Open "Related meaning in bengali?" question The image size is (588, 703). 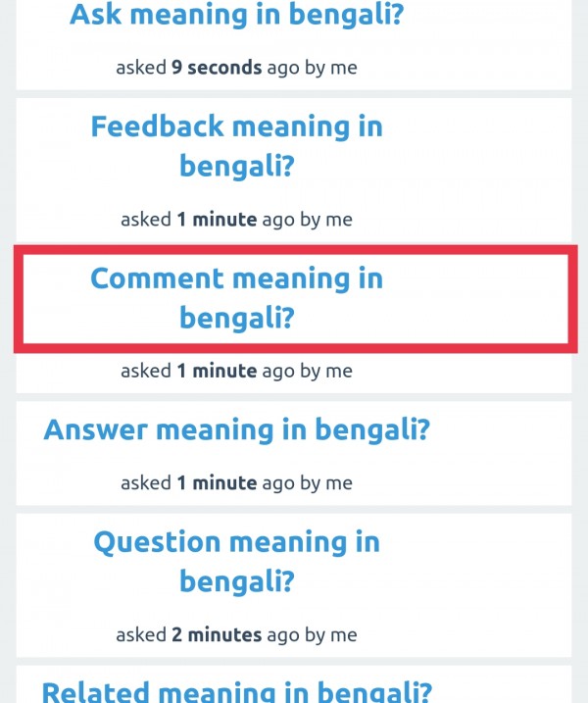tap(236, 692)
